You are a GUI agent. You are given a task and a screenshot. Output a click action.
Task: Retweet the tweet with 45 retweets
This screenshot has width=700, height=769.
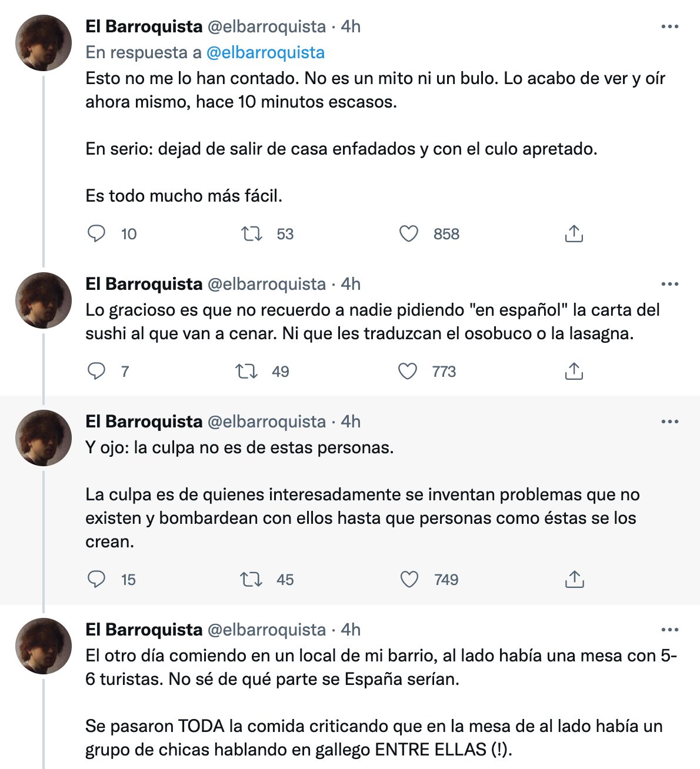point(252,580)
